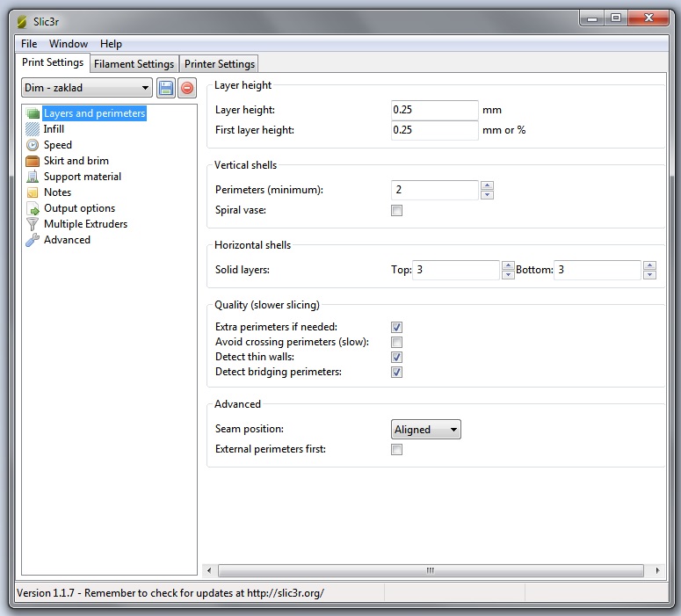Enable the Spiral vase checkbox
The height and width of the screenshot is (616, 681).
(x=396, y=211)
